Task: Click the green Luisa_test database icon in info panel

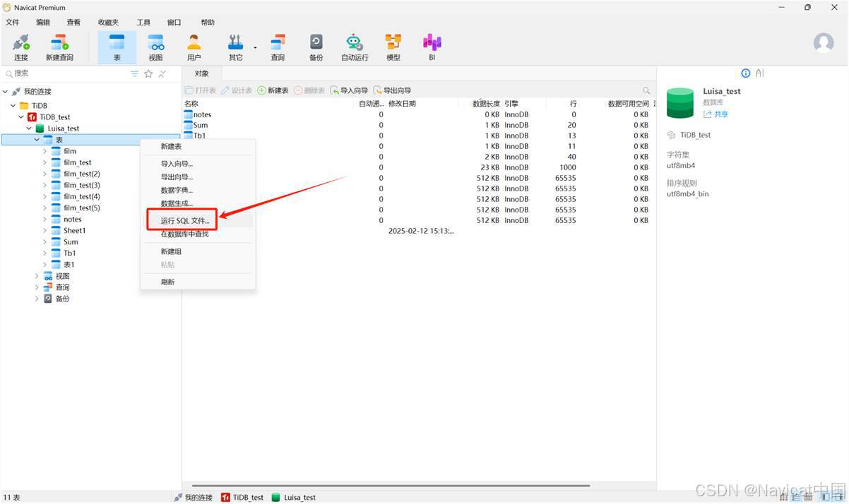Action: click(681, 102)
